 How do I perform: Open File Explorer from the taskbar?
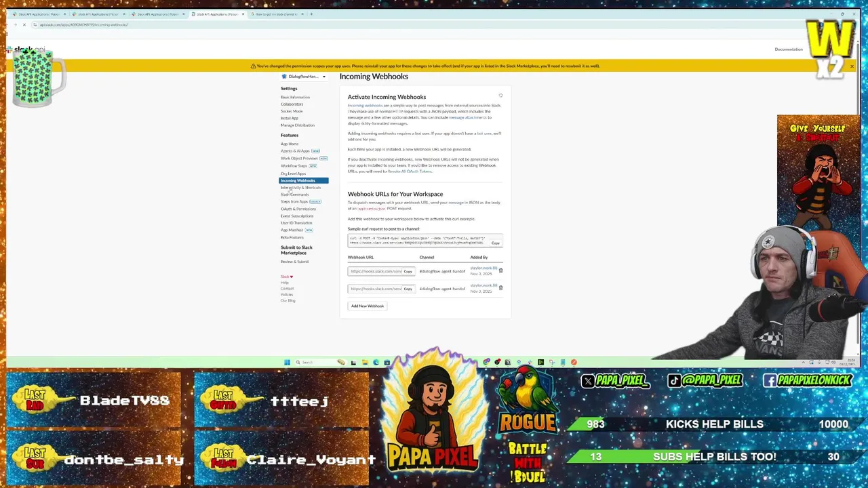coord(365,362)
